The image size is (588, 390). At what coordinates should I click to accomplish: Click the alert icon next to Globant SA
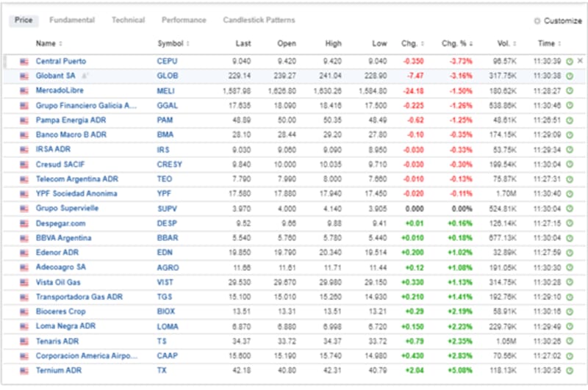pyautogui.click(x=85, y=76)
